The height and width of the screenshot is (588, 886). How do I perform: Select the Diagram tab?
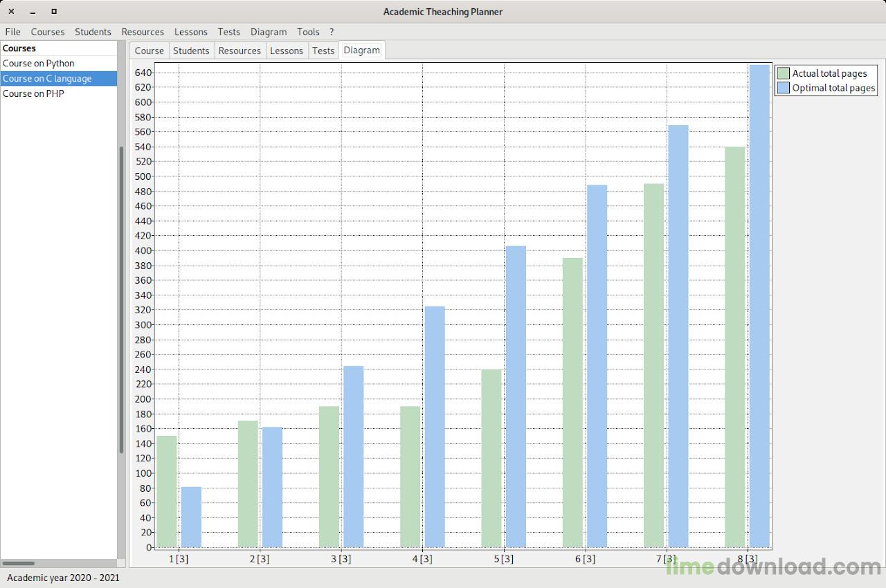(361, 50)
